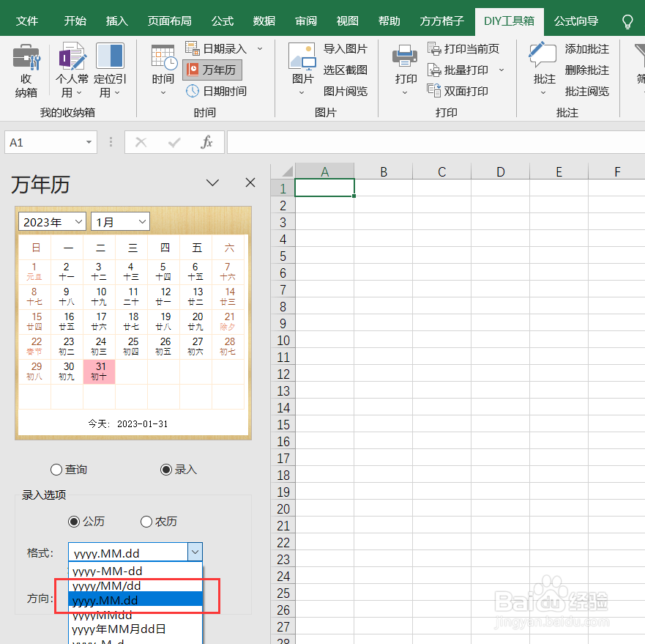Image resolution: width=645 pixels, height=644 pixels.
Task: Expand 定位引用 dropdown arrow
Action: (117, 93)
